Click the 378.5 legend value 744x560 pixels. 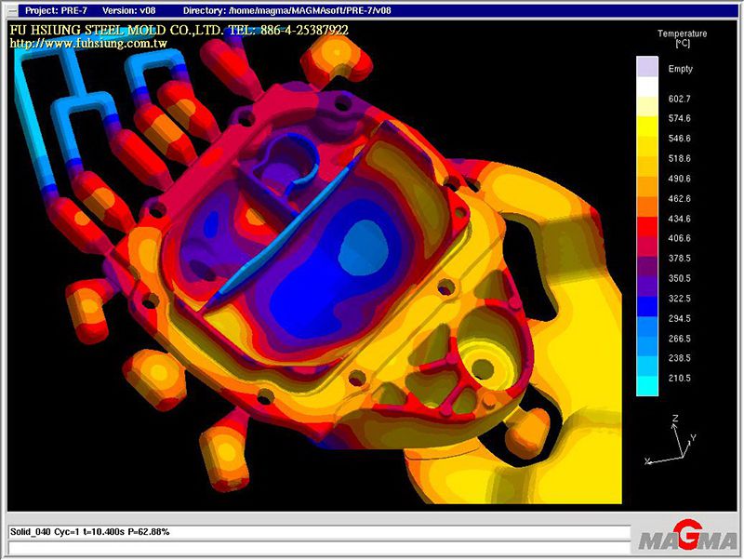coord(680,259)
